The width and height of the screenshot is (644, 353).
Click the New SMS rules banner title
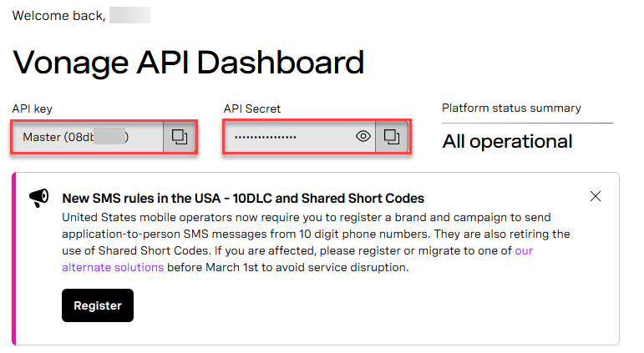click(x=243, y=199)
